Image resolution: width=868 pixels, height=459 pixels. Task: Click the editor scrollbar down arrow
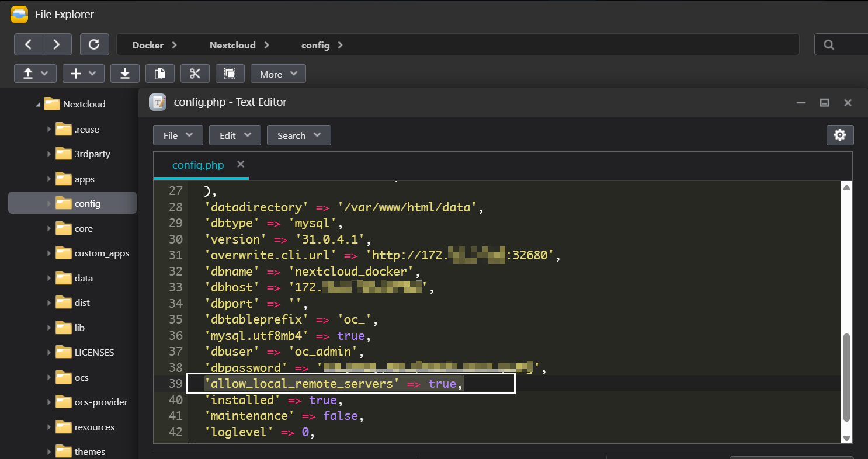pyautogui.click(x=846, y=438)
